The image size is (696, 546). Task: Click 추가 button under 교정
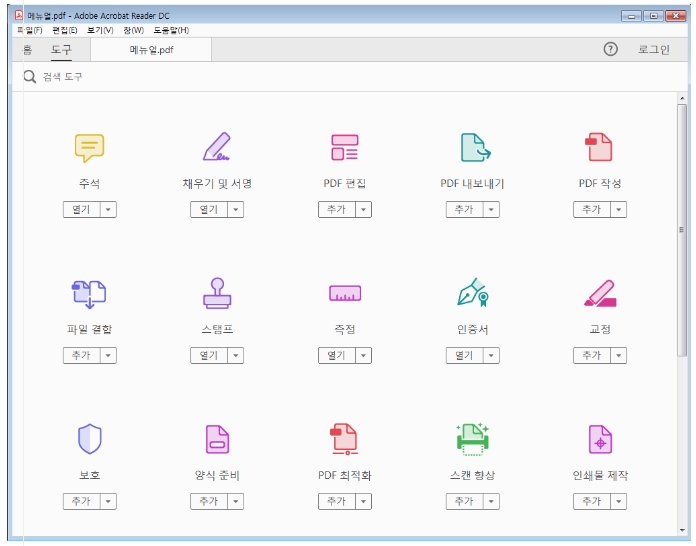(592, 356)
